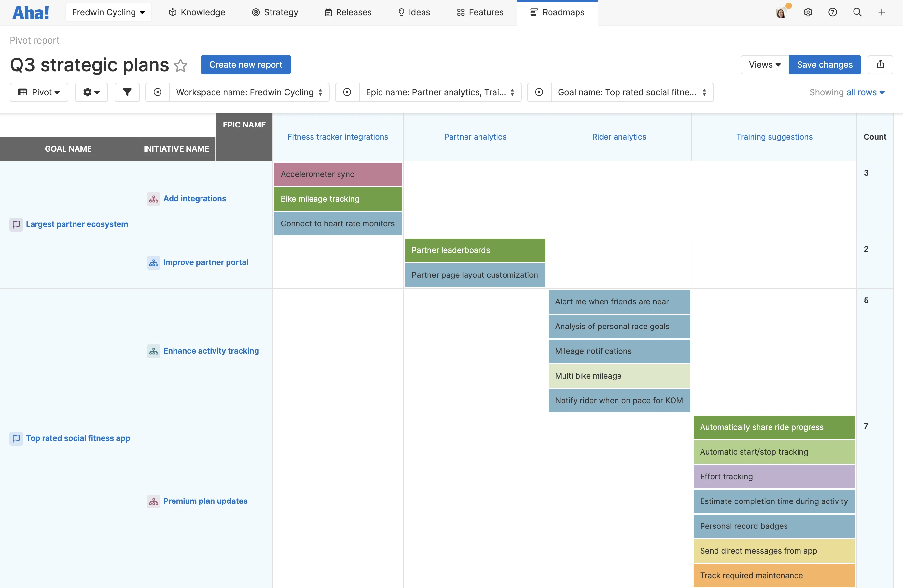Open the help question mark icon
This screenshot has width=903, height=588.
coord(832,12)
